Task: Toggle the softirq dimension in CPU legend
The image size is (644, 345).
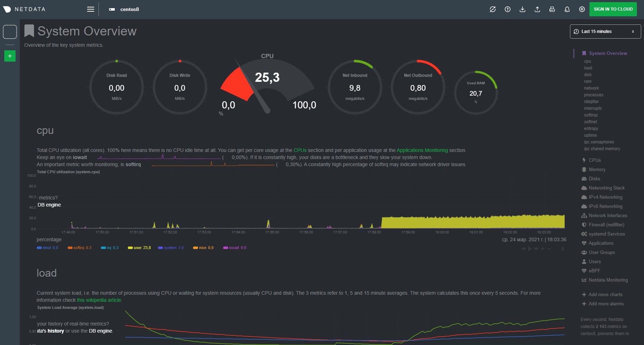Action: click(79, 248)
